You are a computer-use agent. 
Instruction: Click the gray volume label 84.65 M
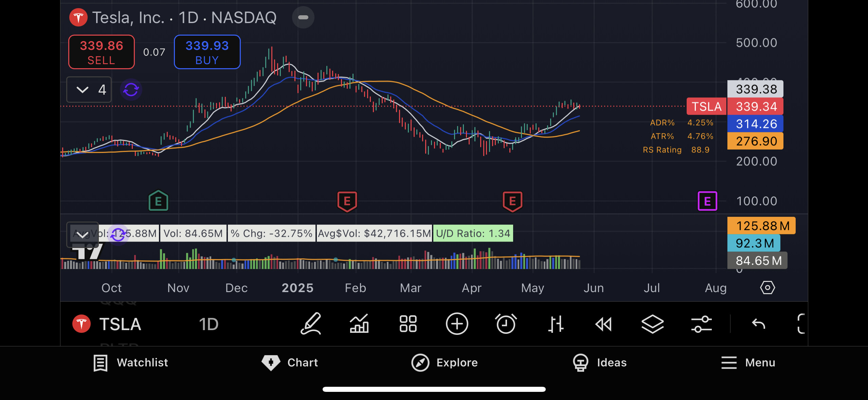tap(758, 261)
